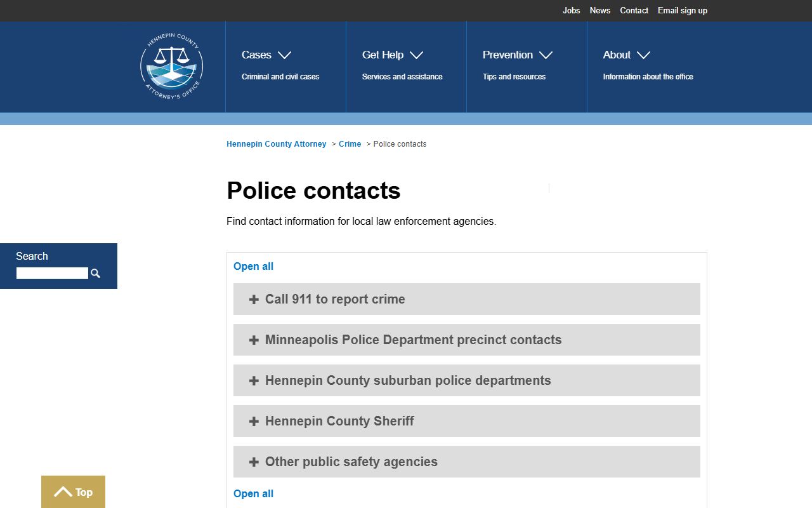The width and height of the screenshot is (812, 508).
Task: Open the News link in the top bar
Action: tap(600, 10)
